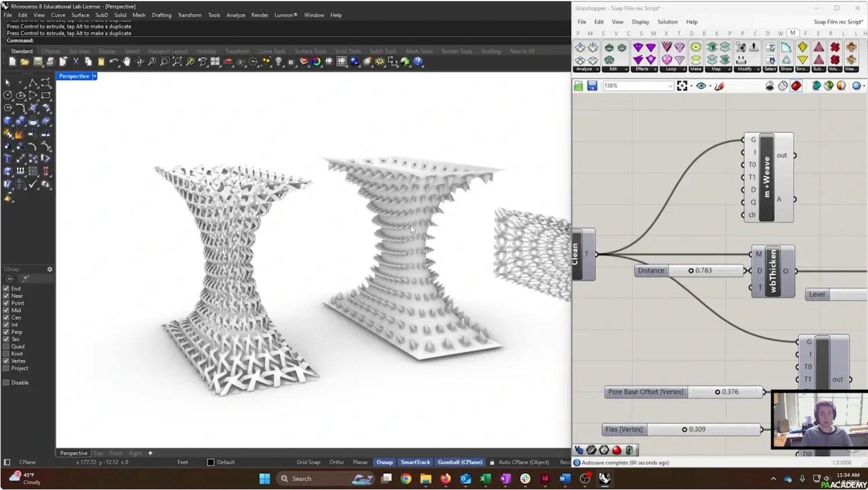This screenshot has width=868, height=490.
Task: Click the Zoom to Fit crosshair icon on Grasshopper canvas
Action: pyautogui.click(x=683, y=86)
